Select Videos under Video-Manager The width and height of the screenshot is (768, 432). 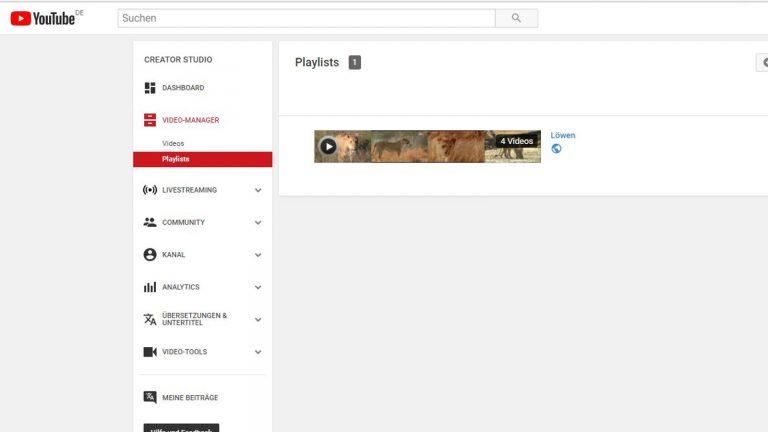pyautogui.click(x=173, y=144)
